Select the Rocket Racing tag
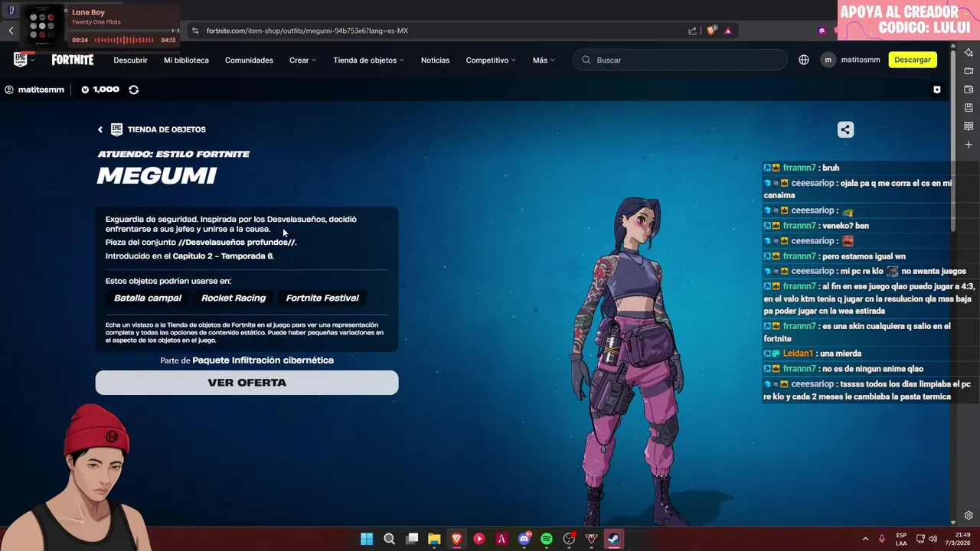 [234, 298]
